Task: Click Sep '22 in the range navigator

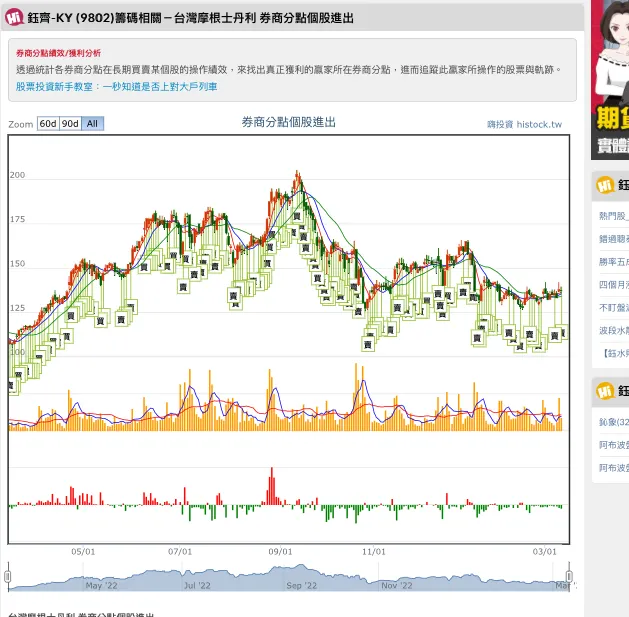Action: tap(301, 585)
